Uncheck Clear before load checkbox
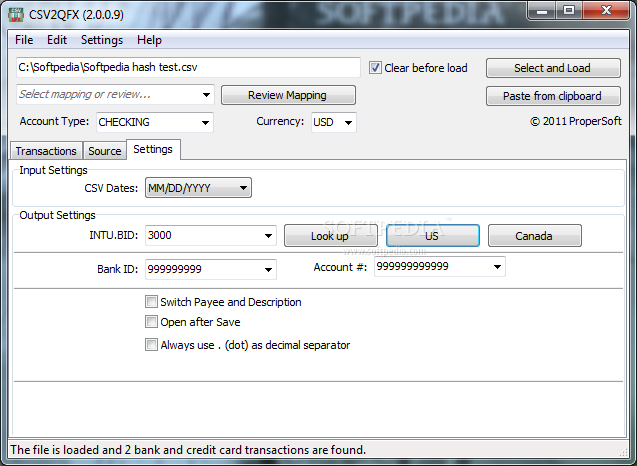637x466 pixels. click(x=375, y=68)
